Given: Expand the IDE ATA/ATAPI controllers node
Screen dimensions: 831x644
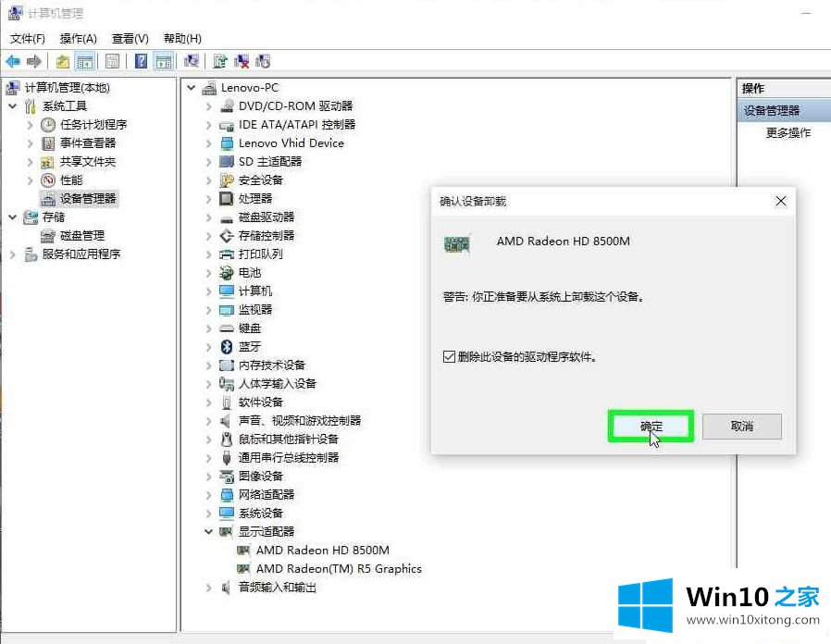Looking at the screenshot, I should coord(209,125).
